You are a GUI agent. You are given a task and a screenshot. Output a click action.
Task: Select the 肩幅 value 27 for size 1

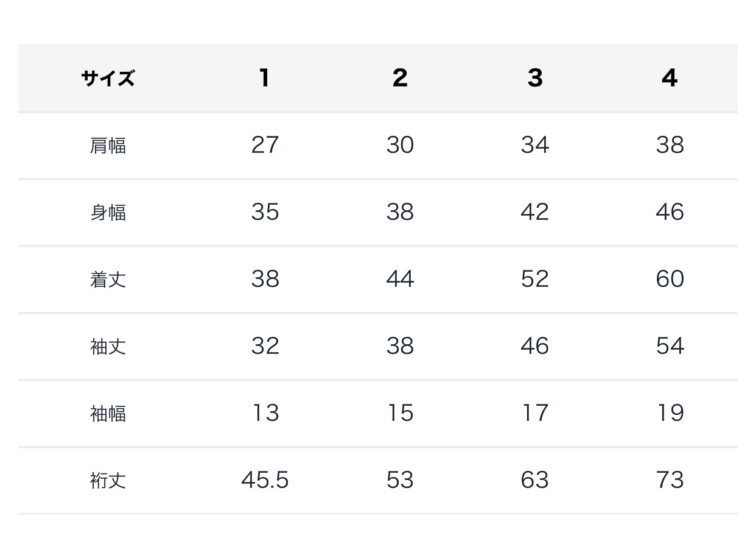265,145
